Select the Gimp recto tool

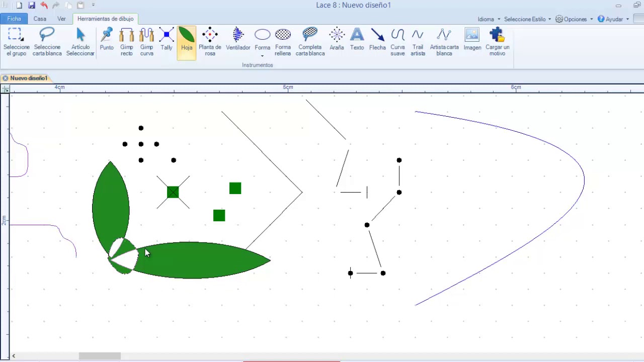click(x=127, y=42)
